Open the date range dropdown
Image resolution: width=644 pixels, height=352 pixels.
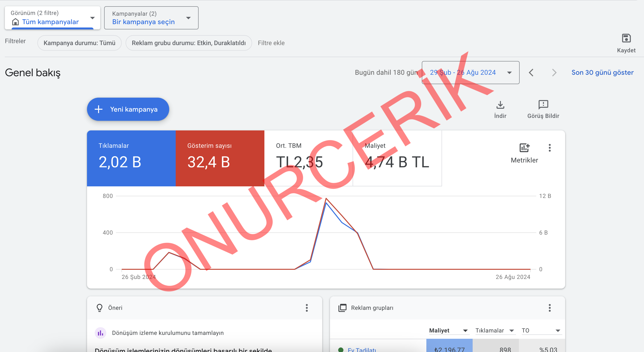pyautogui.click(x=470, y=73)
